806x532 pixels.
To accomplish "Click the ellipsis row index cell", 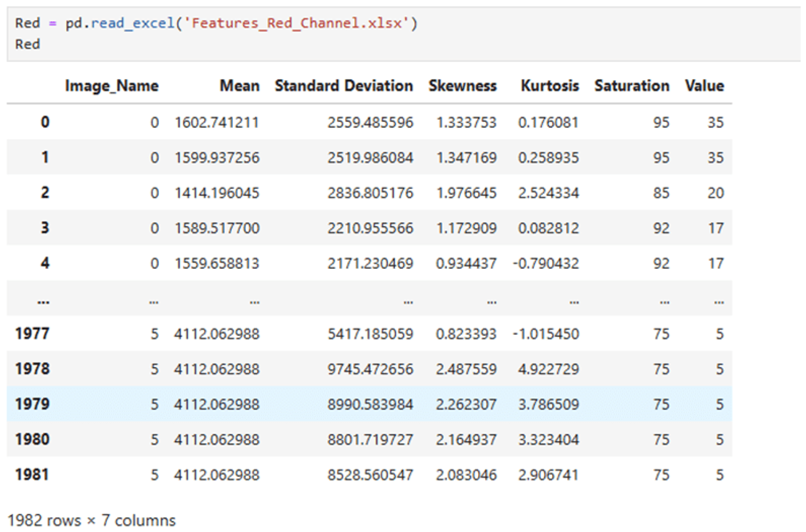I will [x=43, y=301].
